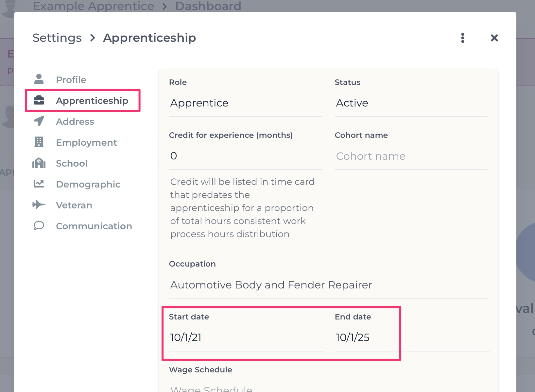Open the Status dropdown showing Active
The width and height of the screenshot is (535, 392).
tap(411, 103)
